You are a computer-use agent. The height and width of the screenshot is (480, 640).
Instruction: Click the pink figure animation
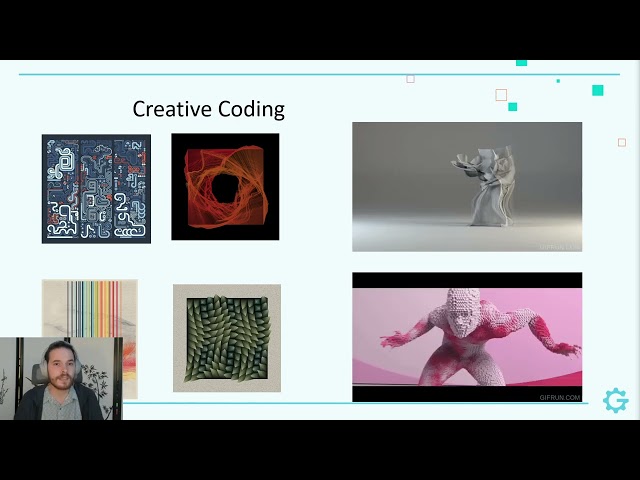[467, 337]
